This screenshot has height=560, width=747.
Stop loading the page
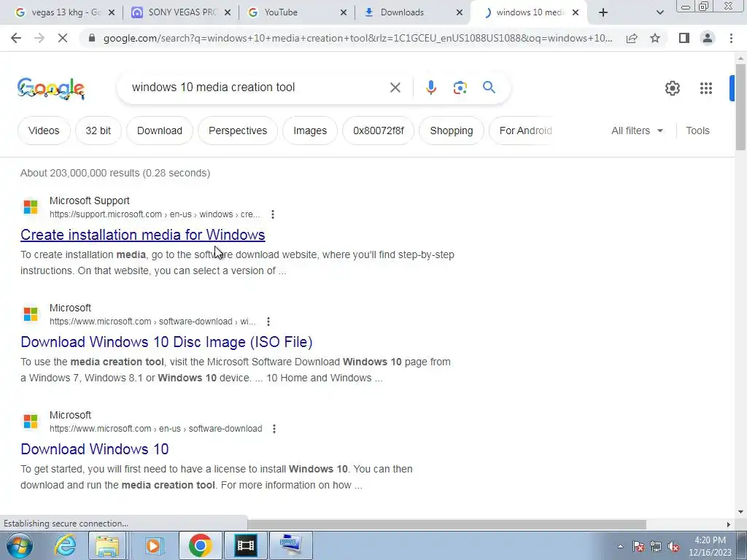63,38
